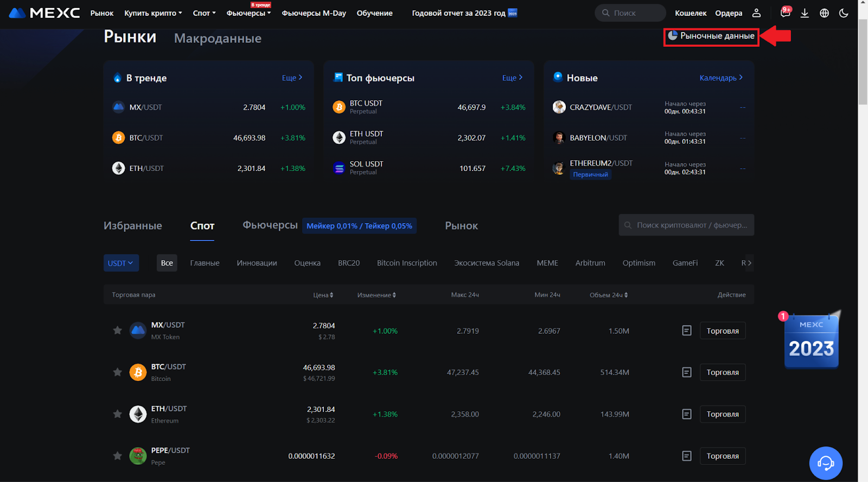Click the BABYELON/USDT avatar icon

tap(559, 138)
